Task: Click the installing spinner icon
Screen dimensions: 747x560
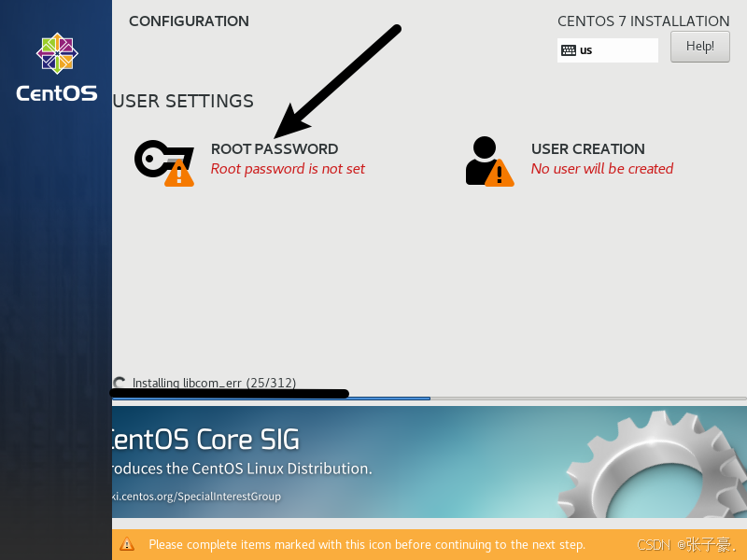Action: tap(120, 383)
